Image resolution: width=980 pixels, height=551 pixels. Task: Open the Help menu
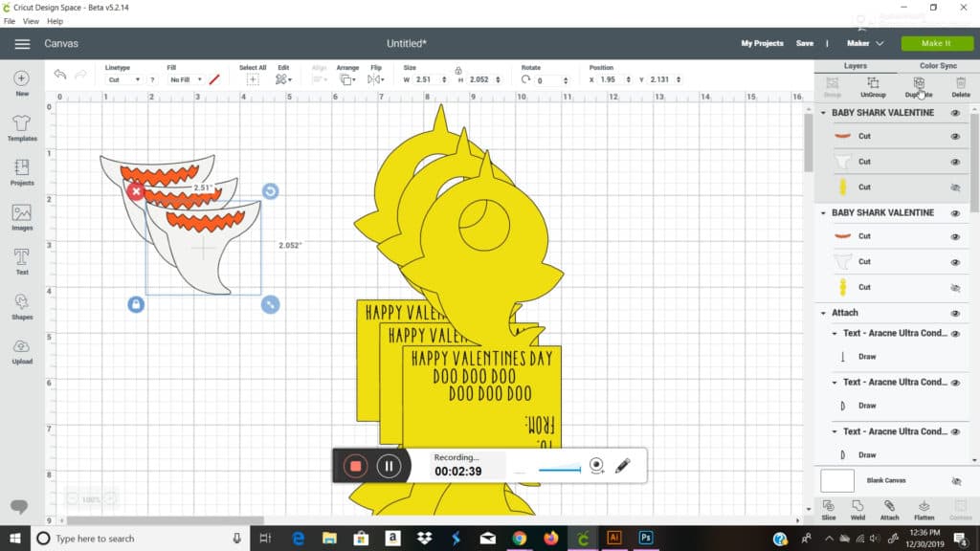tap(55, 21)
